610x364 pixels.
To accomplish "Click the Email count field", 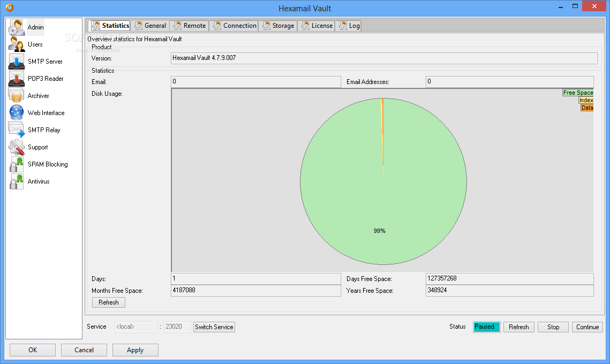I will click(x=256, y=82).
